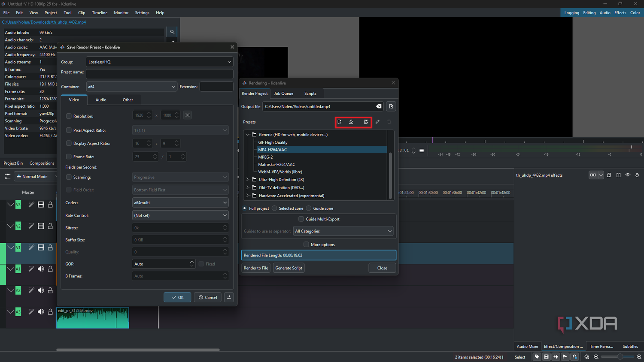Viewport: 644px width, 362px height.
Task: Mute audio track A3
Action: pos(41,312)
